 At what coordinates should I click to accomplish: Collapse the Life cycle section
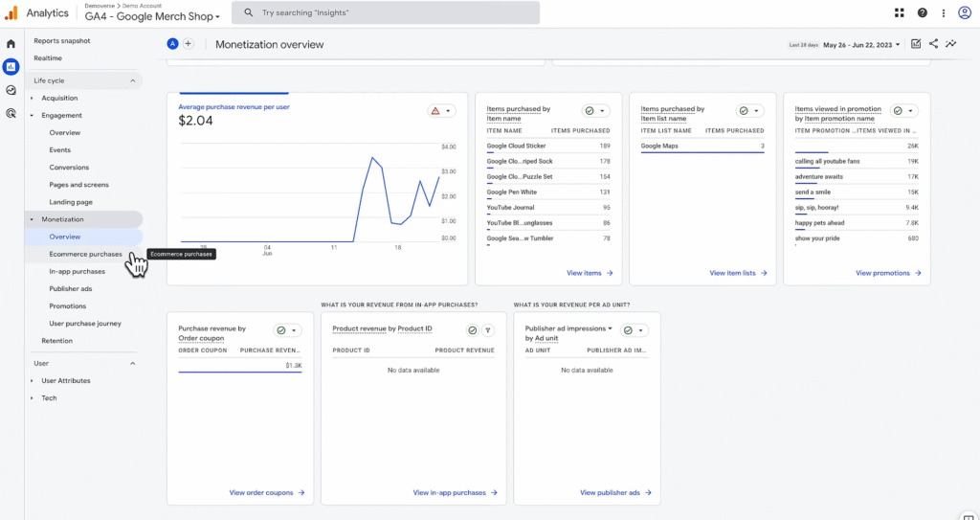point(132,80)
